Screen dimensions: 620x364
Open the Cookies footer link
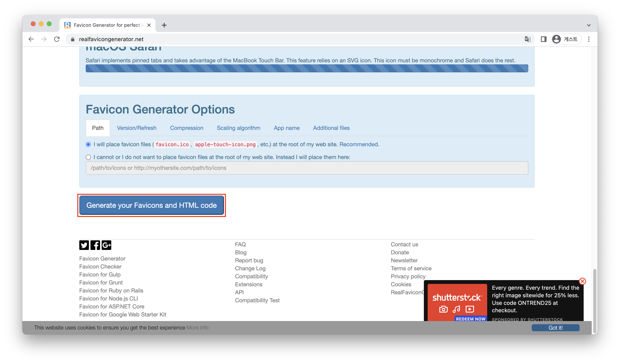[401, 284]
